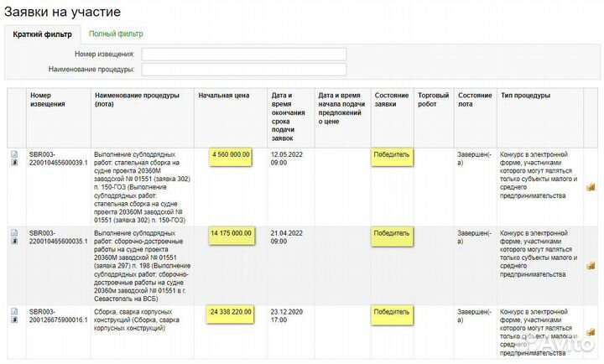Click the Тип процедуры column header

525,96
